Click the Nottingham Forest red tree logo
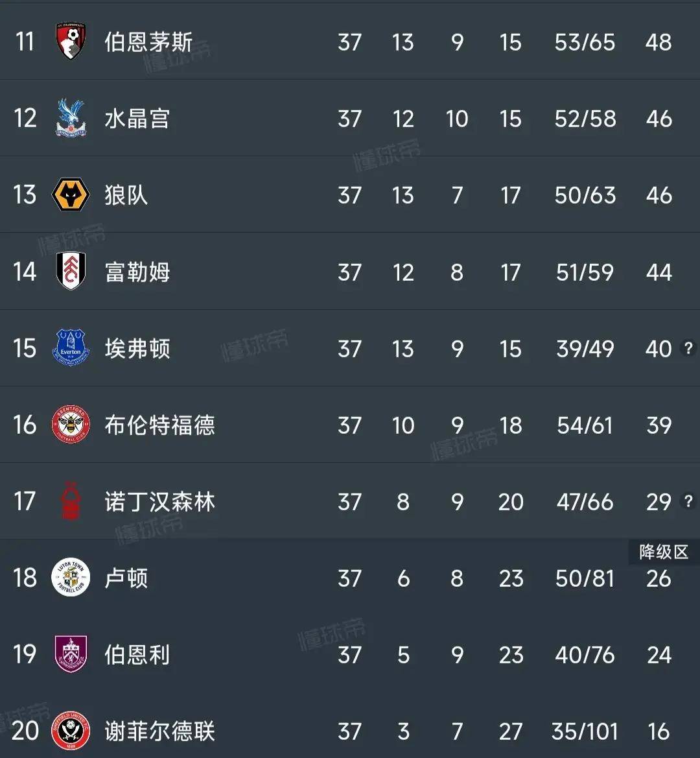Image resolution: width=700 pixels, height=758 pixels. tap(71, 501)
